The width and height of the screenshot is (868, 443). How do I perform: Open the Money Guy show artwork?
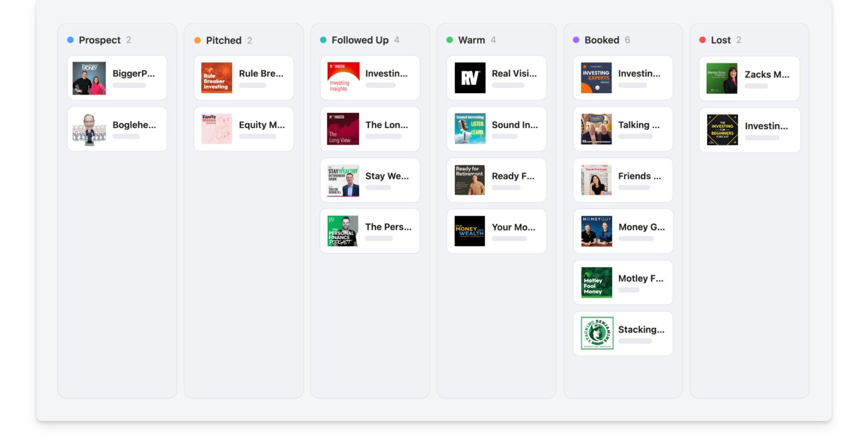tap(597, 231)
